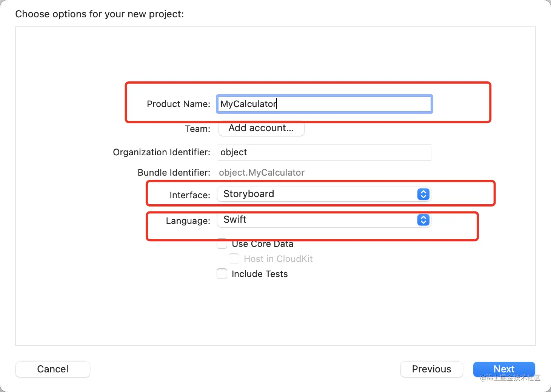Click the "Choose options for your new project" heading
The image size is (551, 392).
tap(100, 14)
